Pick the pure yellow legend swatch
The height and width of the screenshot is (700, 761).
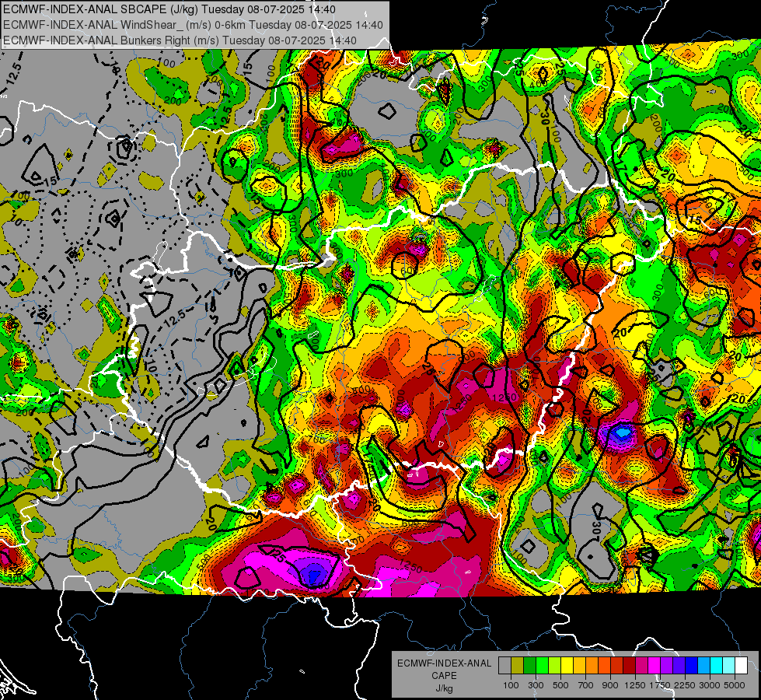[x=567, y=666]
